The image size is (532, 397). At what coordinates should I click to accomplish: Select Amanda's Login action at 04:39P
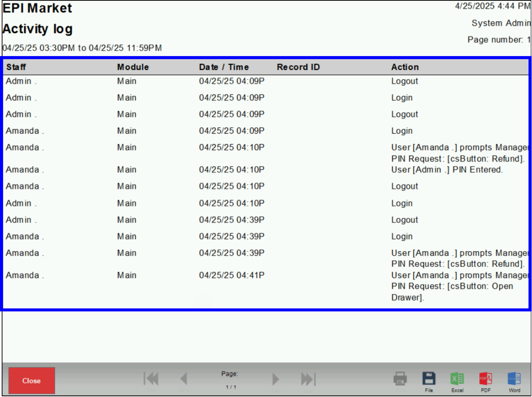[x=402, y=237]
